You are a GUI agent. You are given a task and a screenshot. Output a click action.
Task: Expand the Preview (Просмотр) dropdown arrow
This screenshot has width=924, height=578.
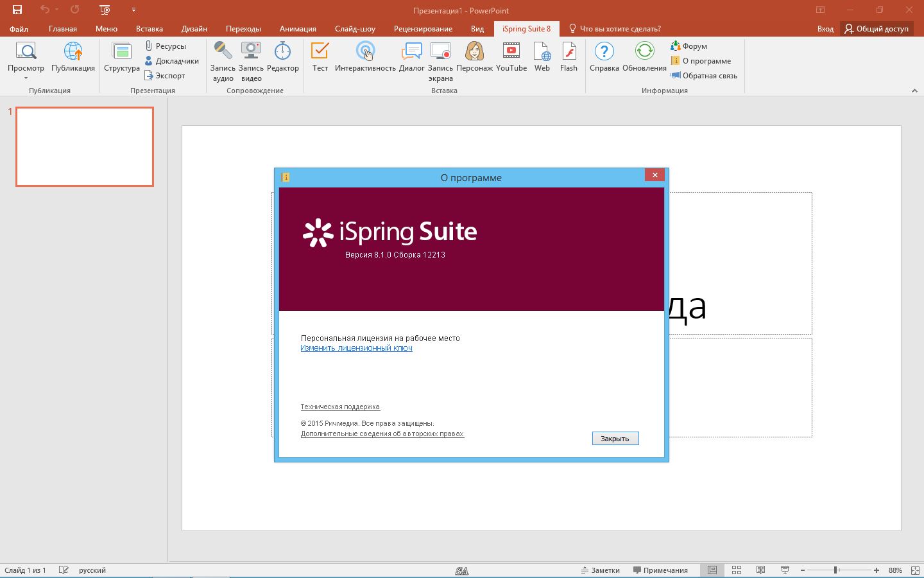[x=26, y=78]
